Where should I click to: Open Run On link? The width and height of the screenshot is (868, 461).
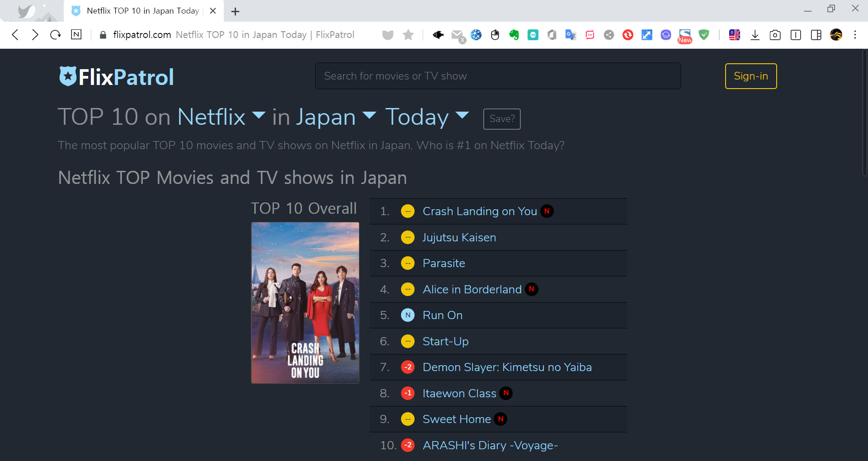coord(443,315)
